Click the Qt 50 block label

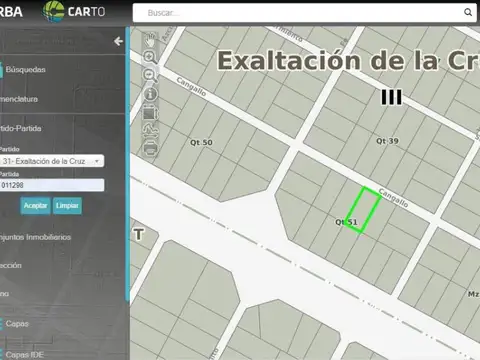point(201,143)
